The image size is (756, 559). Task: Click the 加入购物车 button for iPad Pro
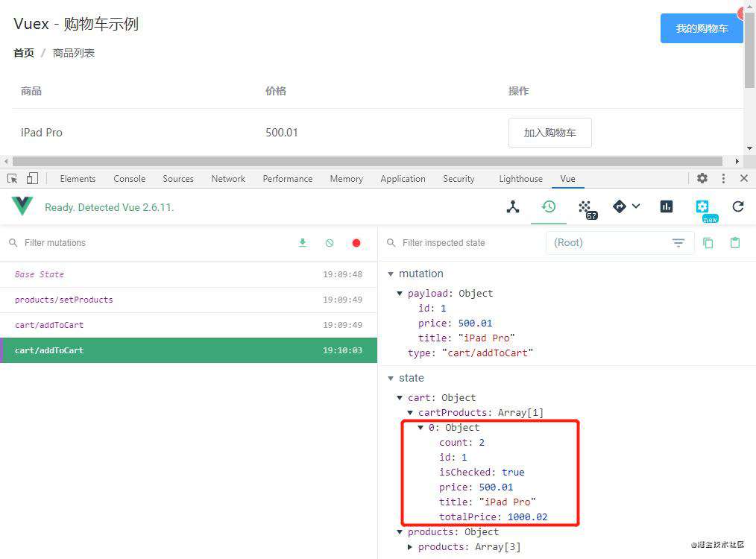549,133
